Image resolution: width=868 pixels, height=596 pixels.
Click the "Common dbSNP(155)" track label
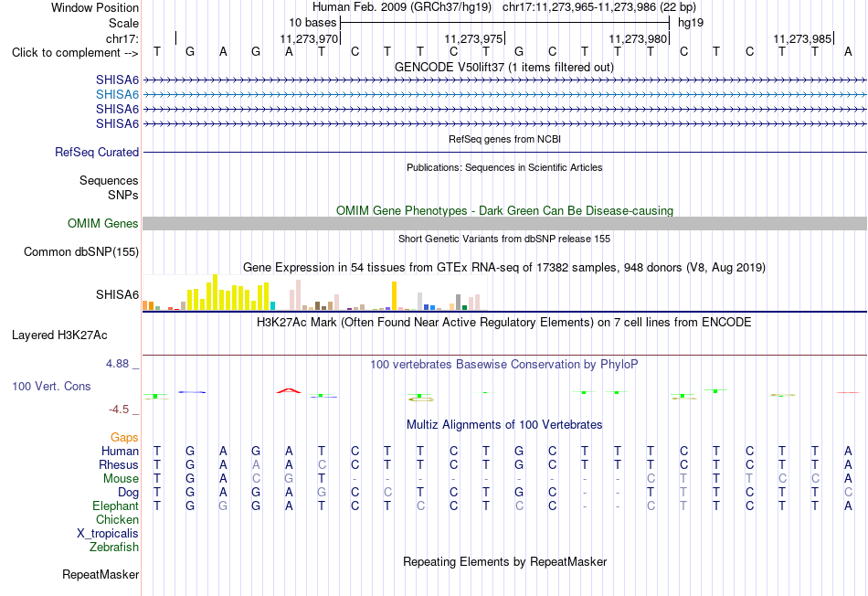click(80, 252)
